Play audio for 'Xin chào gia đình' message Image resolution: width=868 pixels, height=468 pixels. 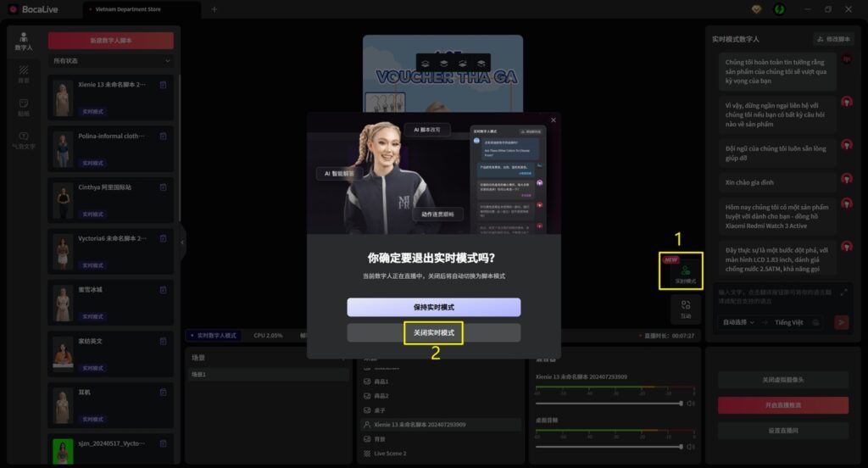click(847, 179)
